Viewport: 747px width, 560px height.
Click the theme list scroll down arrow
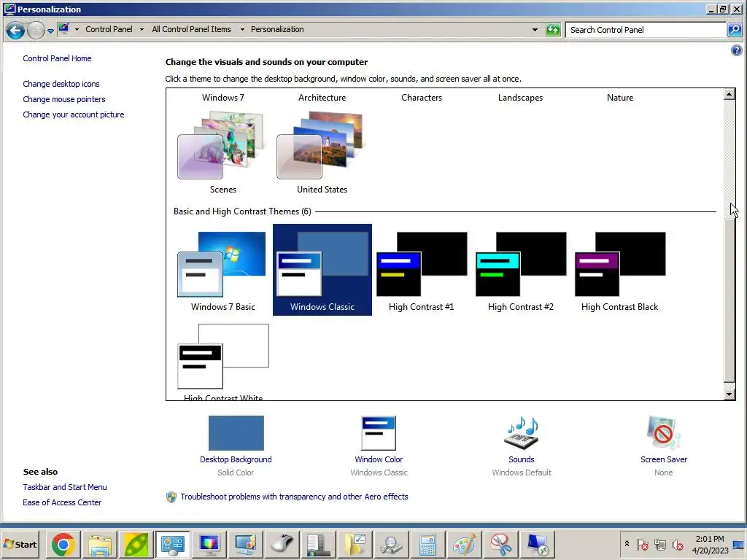tap(729, 394)
